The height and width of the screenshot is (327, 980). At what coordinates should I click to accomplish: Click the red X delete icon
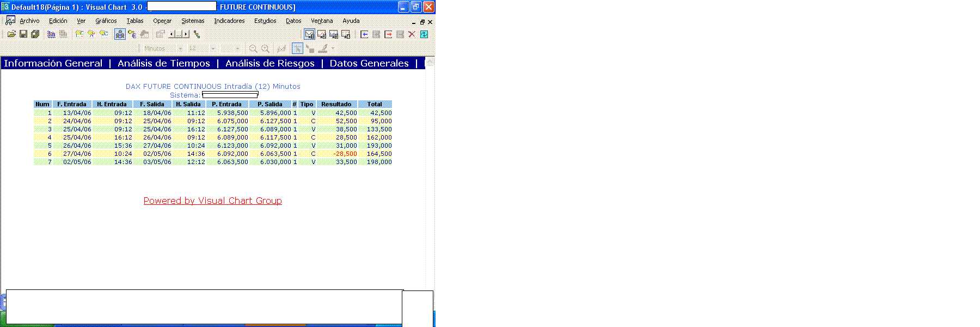(412, 34)
